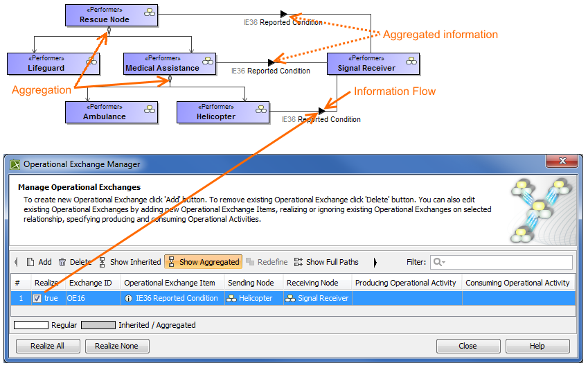
Task: Click the row number 1 cell
Action: coord(21,298)
